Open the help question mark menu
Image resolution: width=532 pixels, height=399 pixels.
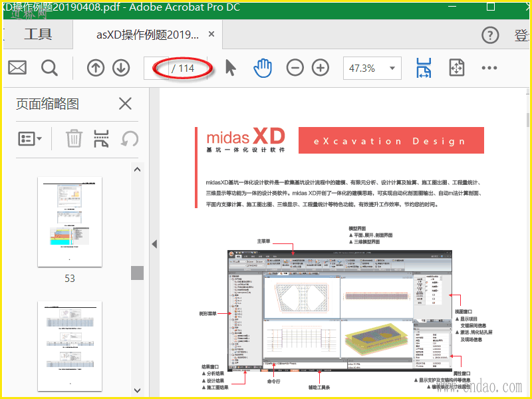pos(490,35)
